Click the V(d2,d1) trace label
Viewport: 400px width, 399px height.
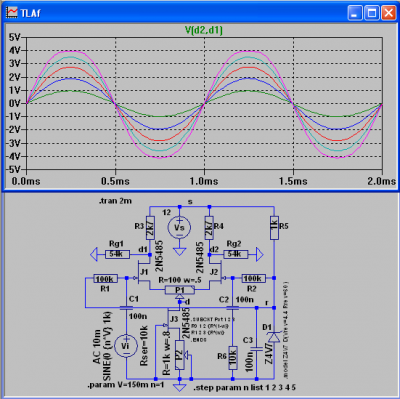(x=204, y=30)
